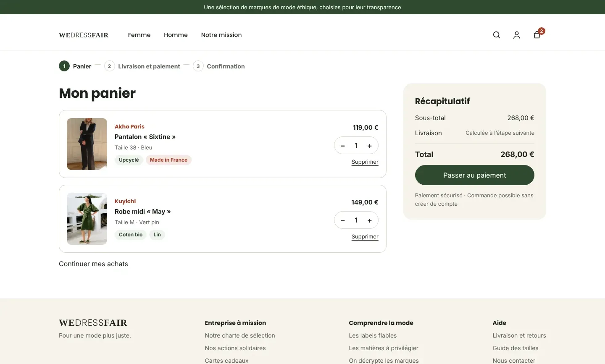The image size is (605, 364).
Task: Decrease quantity of Robe midi May
Action: pos(343,220)
